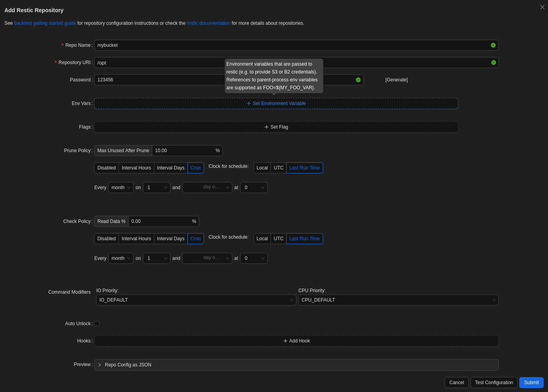
Task: Generate a random password
Action: (396, 80)
